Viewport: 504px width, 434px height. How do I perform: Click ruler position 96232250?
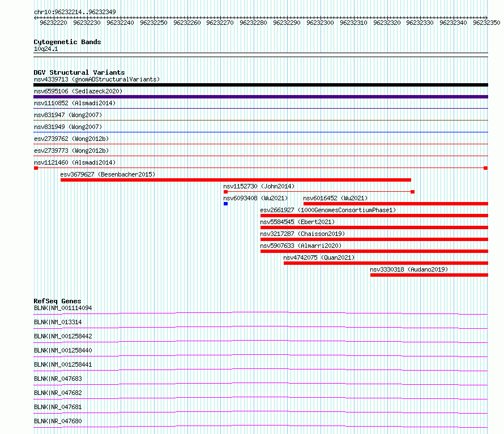coord(153,23)
